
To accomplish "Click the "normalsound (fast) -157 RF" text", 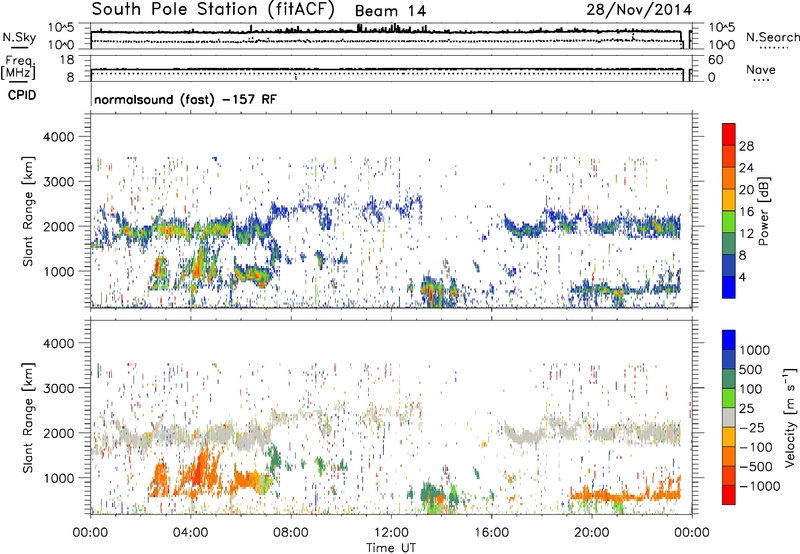I will (x=185, y=99).
